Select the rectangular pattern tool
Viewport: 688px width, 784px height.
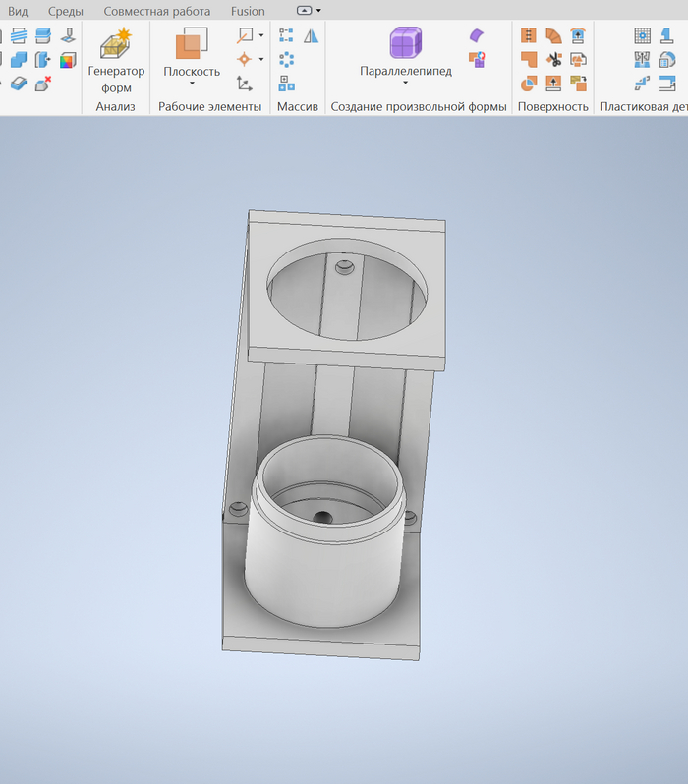(x=286, y=36)
